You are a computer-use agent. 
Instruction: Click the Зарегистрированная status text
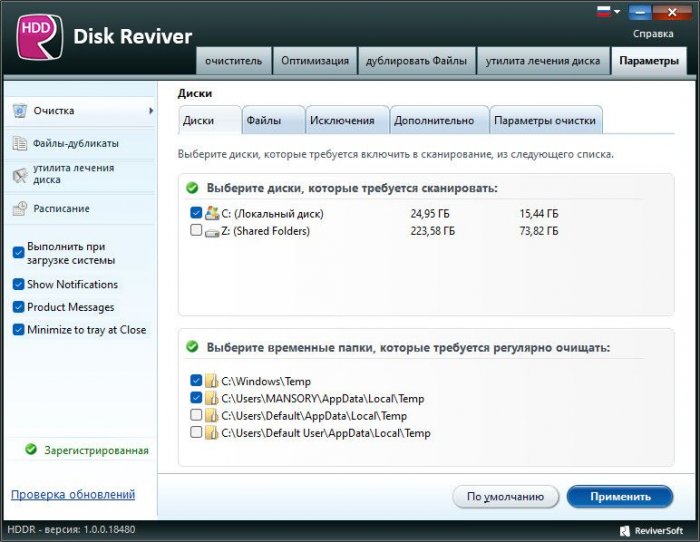pos(96,450)
